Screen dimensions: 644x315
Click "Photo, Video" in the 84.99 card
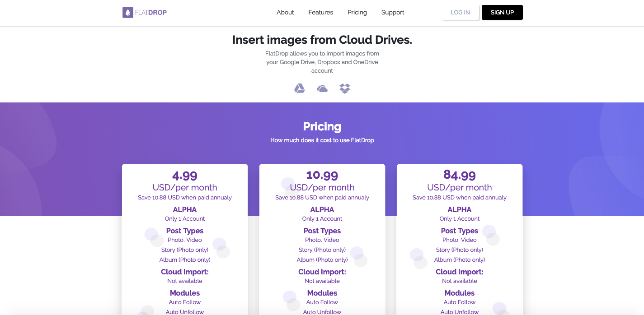[460, 240]
